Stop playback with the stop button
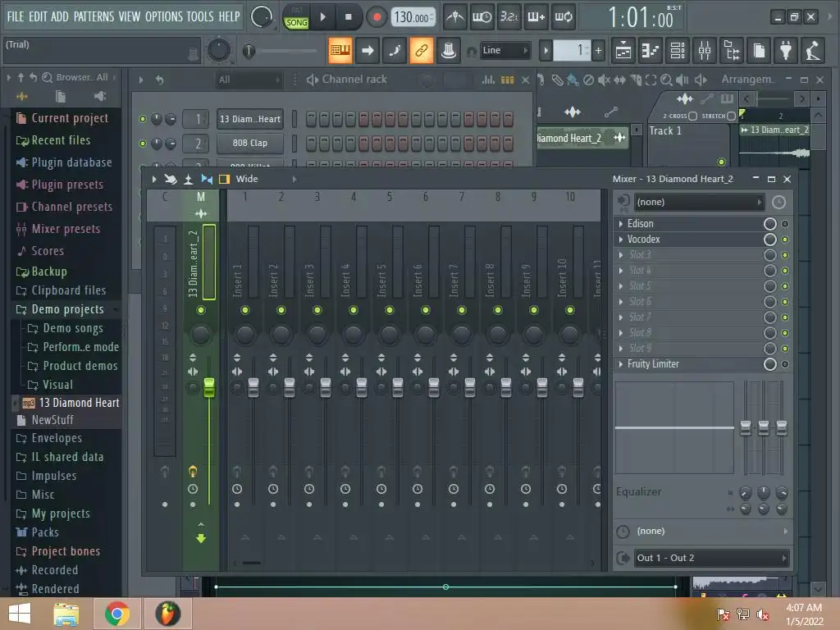Screen dimensions: 840x630 coord(348,17)
